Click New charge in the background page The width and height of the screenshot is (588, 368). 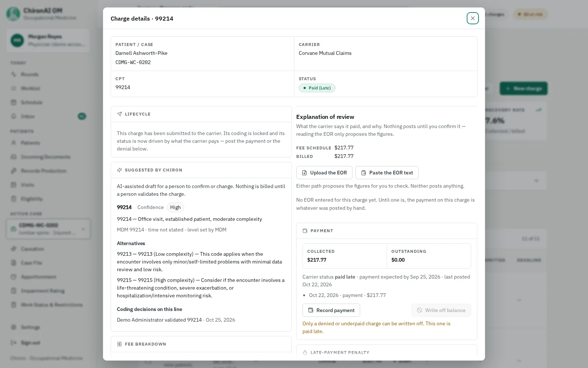click(x=524, y=88)
